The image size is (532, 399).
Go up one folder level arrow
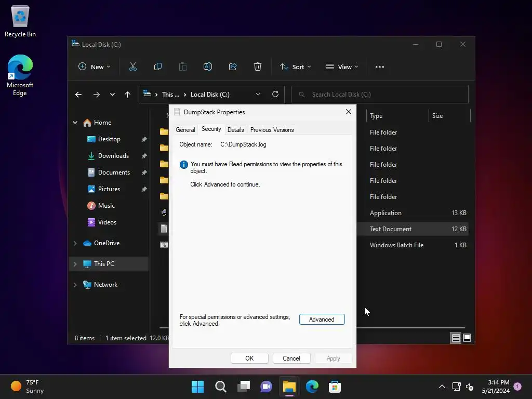pyautogui.click(x=127, y=95)
